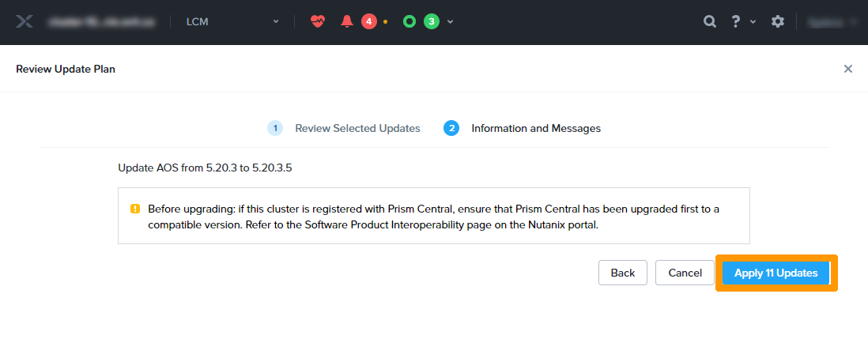868x358 pixels.
Task: Expand the tasks chevron next to the green badge
Action: coord(450,21)
